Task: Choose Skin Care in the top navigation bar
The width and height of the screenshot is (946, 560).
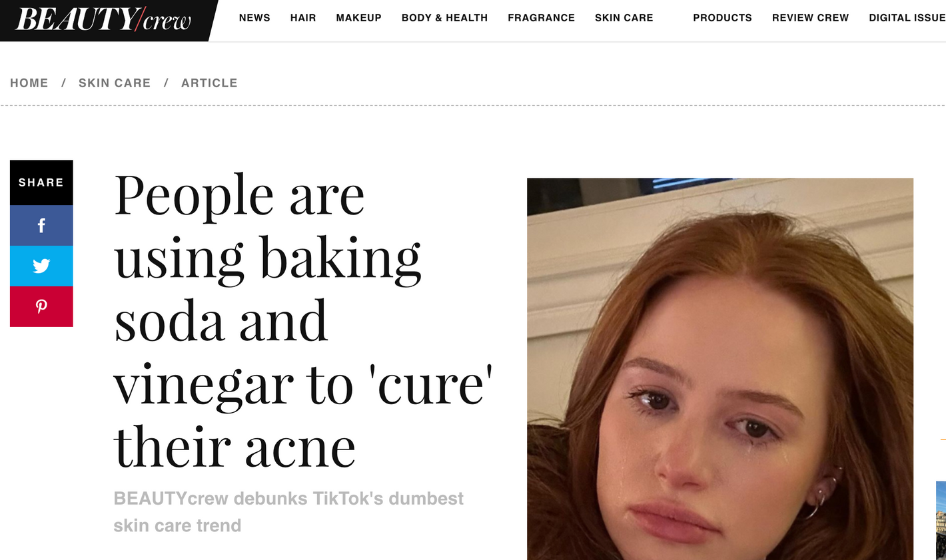Action: (624, 18)
